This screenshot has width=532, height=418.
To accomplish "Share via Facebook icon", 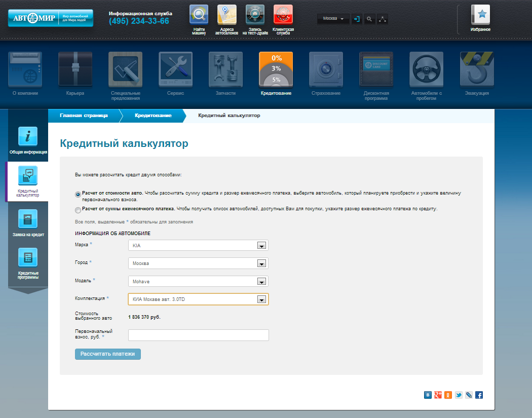I will click(x=479, y=395).
